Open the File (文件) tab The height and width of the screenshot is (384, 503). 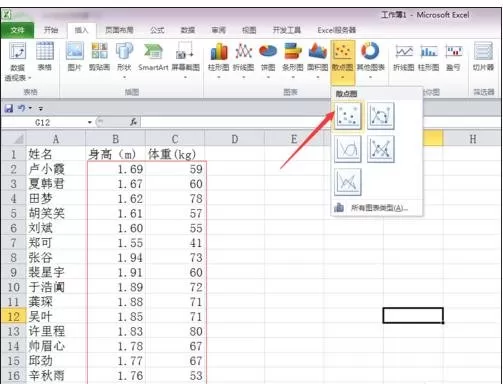click(17, 30)
